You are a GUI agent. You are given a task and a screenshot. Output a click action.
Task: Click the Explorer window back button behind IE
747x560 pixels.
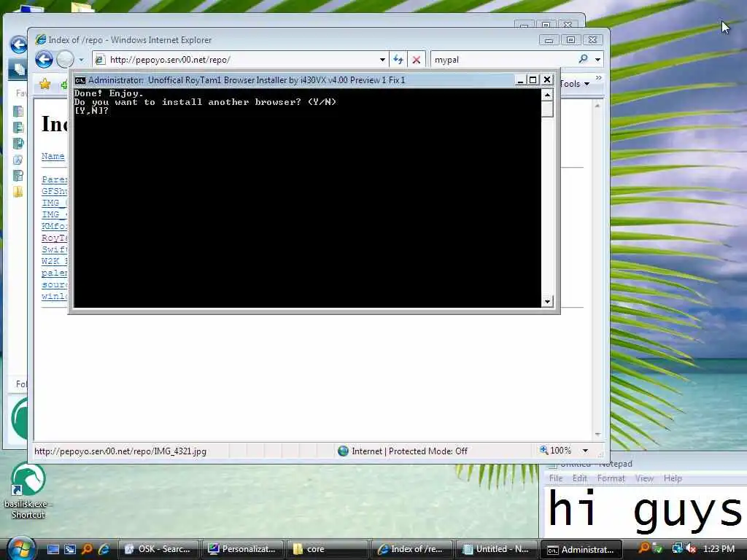(18, 44)
